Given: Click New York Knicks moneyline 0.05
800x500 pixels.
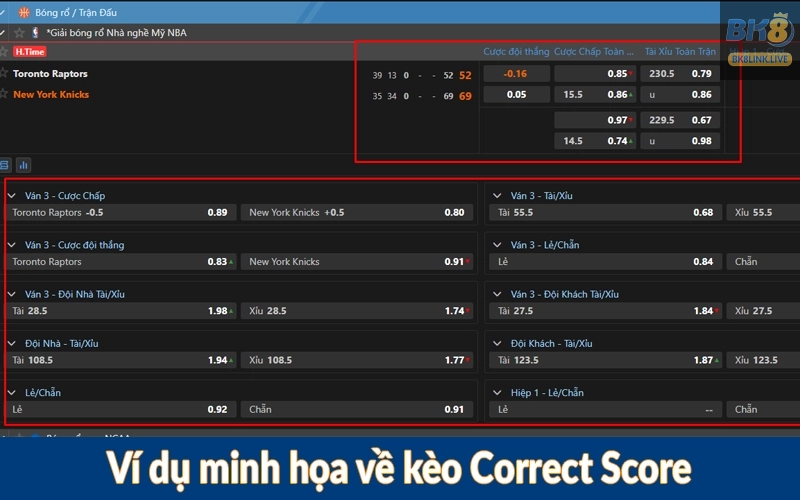Looking at the screenshot, I should (516, 94).
